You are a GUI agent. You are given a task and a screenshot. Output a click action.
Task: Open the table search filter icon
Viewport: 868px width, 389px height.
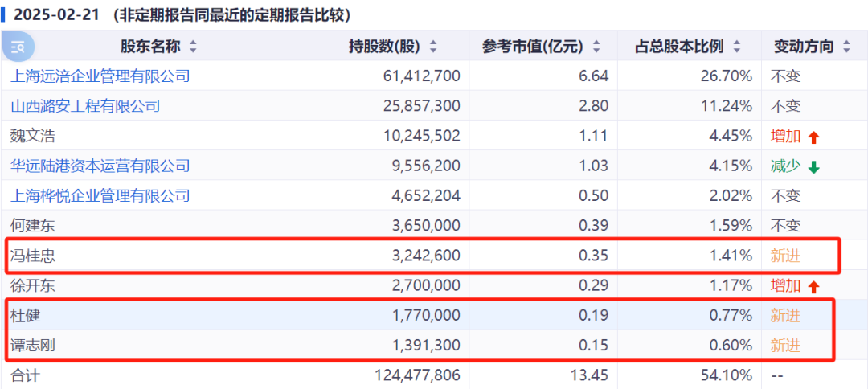18,47
